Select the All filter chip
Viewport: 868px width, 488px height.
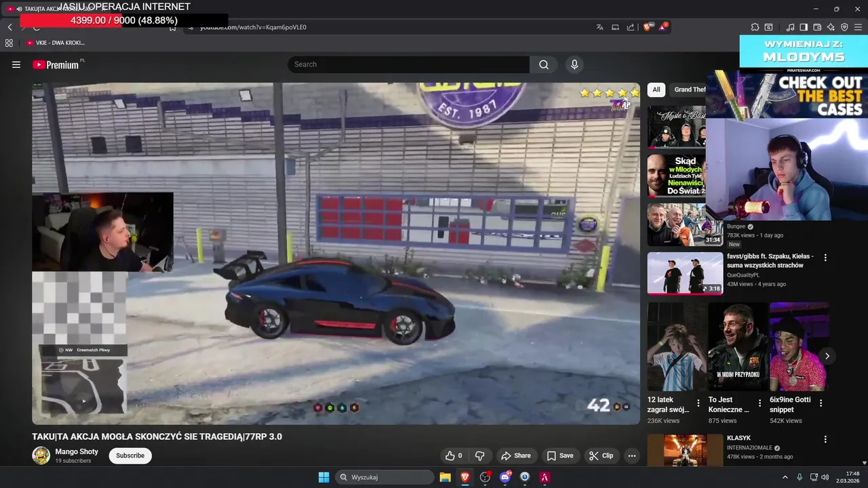point(656,89)
